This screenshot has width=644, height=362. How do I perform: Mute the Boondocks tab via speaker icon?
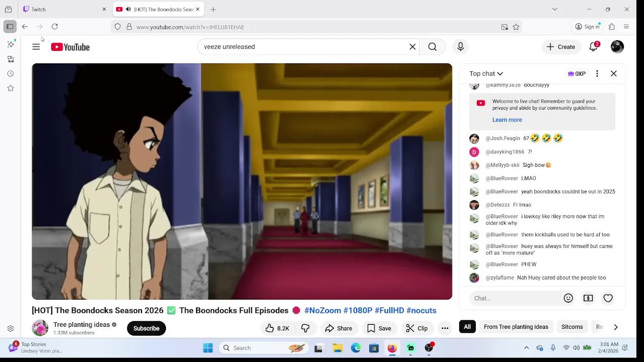pos(128,9)
